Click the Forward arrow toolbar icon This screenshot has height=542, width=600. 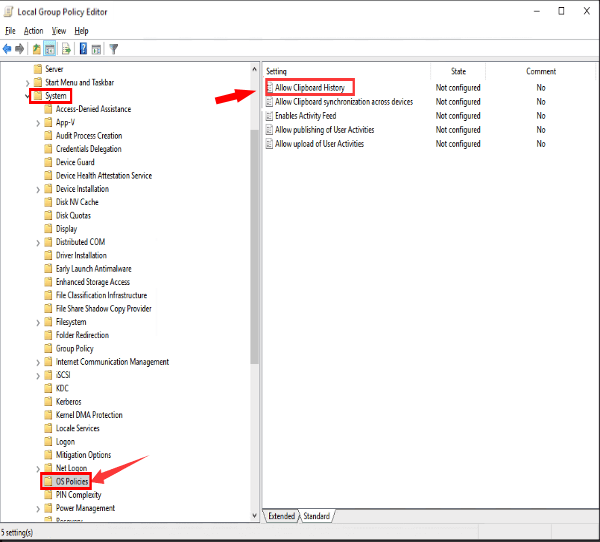pyautogui.click(x=20, y=49)
